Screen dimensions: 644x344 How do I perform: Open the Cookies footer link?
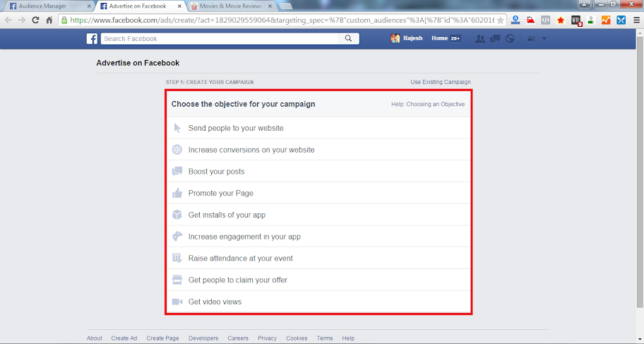pos(297,338)
